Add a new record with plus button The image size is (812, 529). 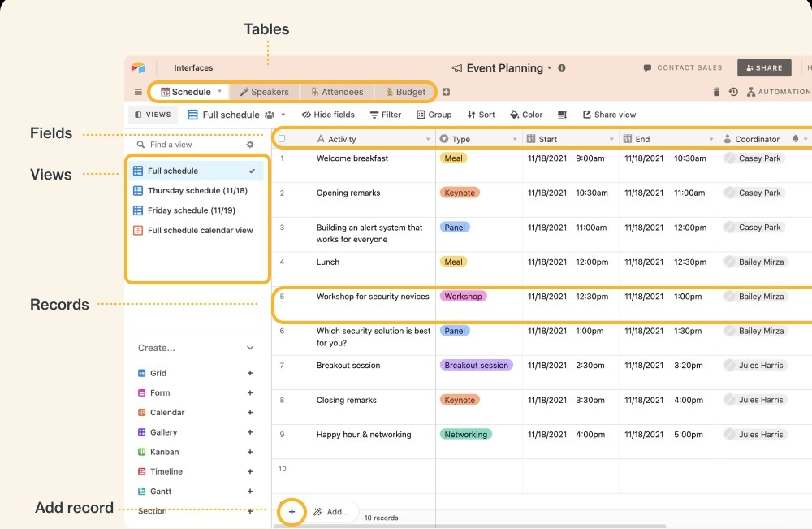(x=292, y=512)
